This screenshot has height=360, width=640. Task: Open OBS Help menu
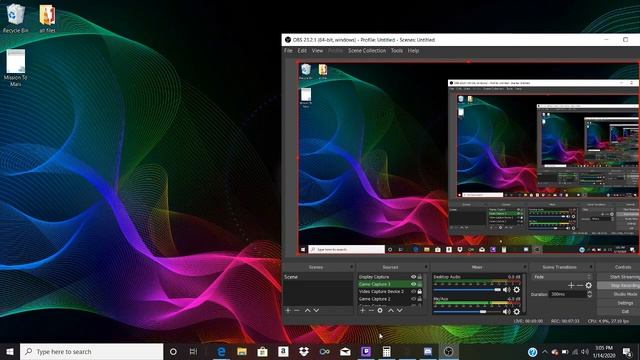(x=413, y=51)
